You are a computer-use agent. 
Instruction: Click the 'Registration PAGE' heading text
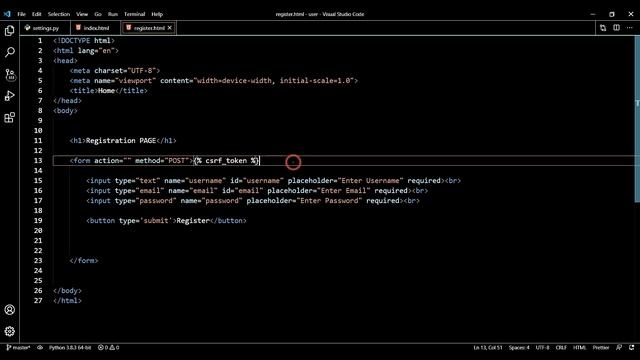[x=121, y=140]
